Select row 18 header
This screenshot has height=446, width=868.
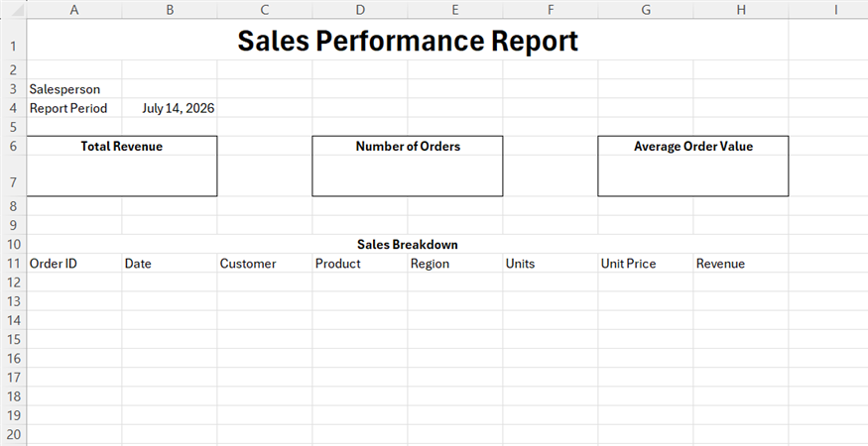(13, 396)
